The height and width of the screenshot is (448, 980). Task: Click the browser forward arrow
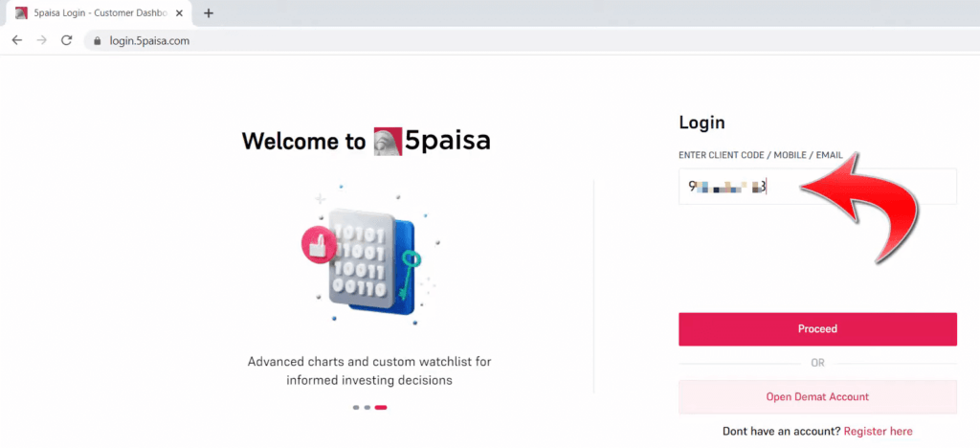42,40
